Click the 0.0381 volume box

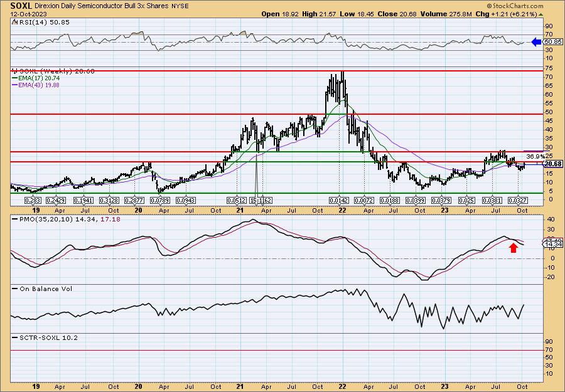coord(492,201)
